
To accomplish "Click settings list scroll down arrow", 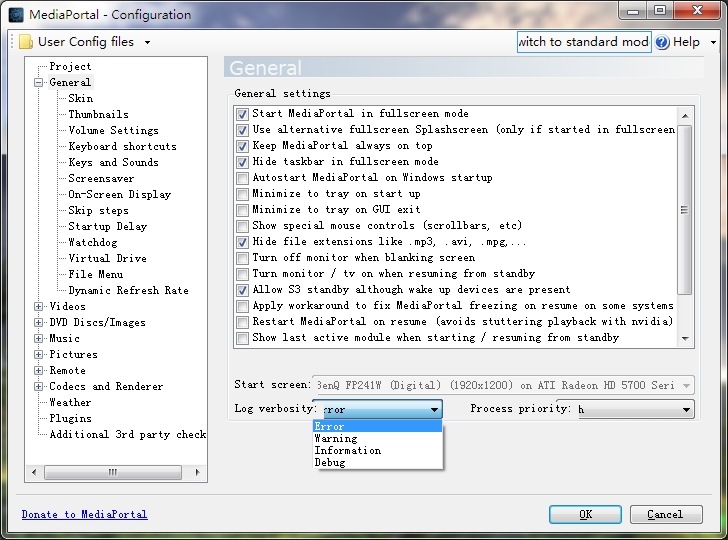I will [x=685, y=339].
